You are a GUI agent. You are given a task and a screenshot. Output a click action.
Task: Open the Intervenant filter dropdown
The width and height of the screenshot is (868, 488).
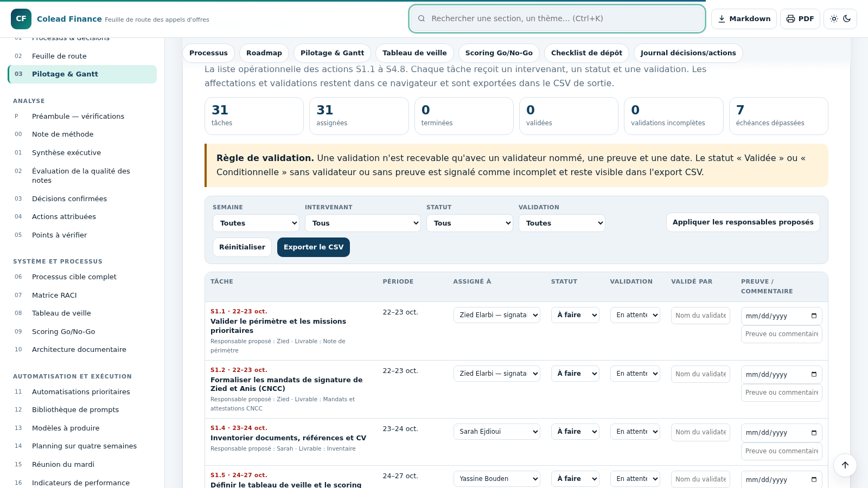363,223
